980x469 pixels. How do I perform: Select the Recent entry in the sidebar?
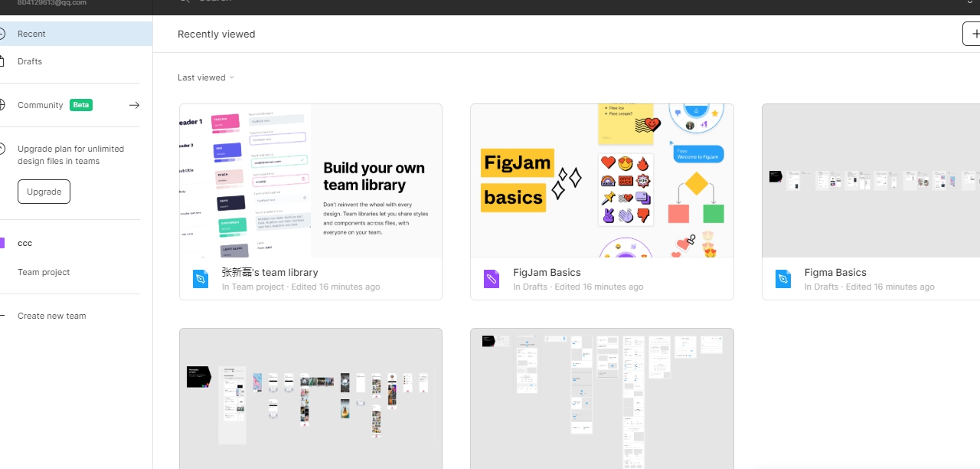[x=31, y=33]
